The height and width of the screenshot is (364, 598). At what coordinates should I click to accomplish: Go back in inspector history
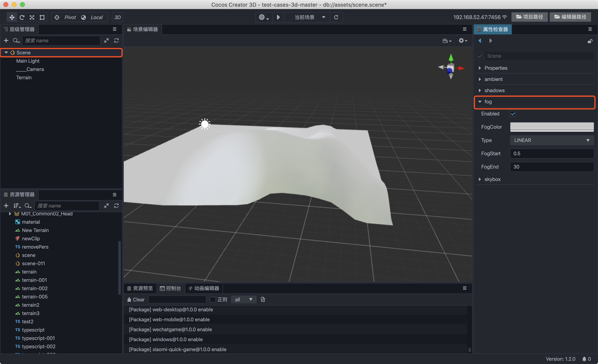(480, 40)
